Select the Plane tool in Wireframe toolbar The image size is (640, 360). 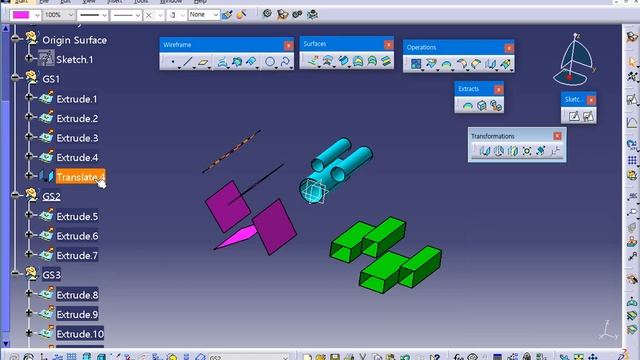203,62
